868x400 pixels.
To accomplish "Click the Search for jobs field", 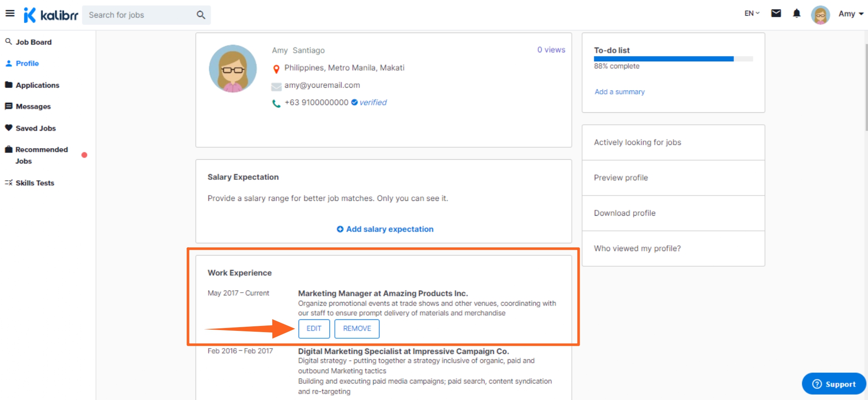I will [140, 15].
